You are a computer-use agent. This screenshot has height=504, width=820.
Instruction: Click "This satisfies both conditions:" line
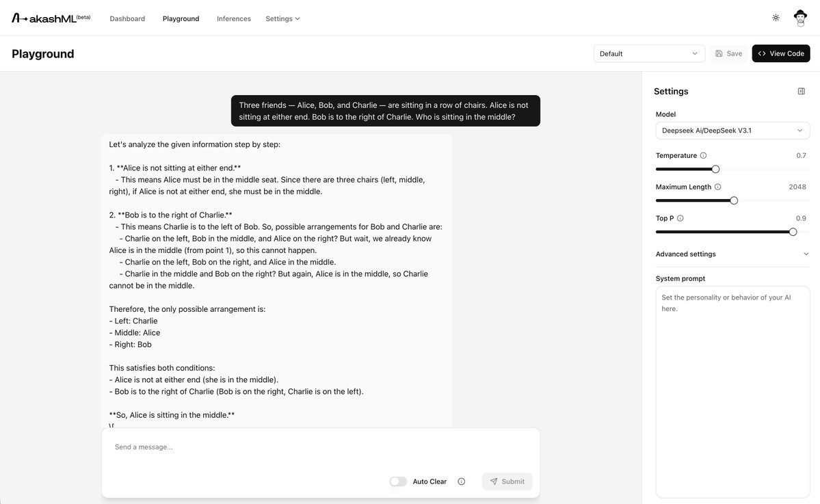[162, 368]
